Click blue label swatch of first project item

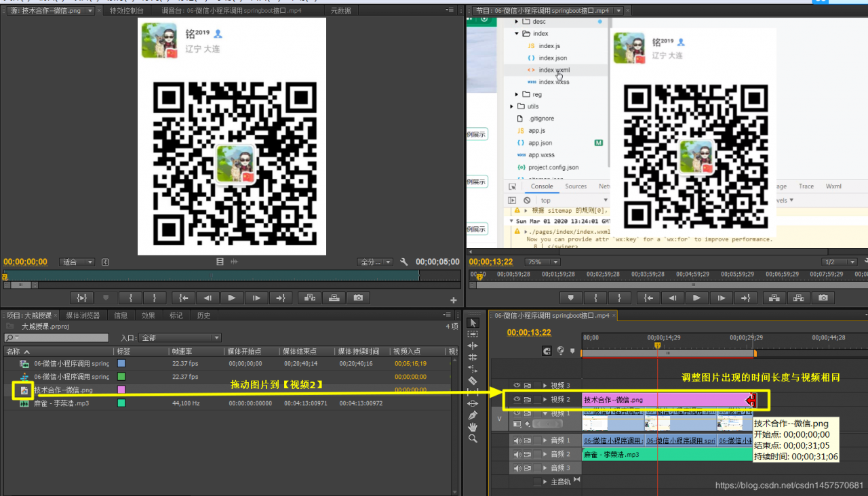(x=121, y=363)
